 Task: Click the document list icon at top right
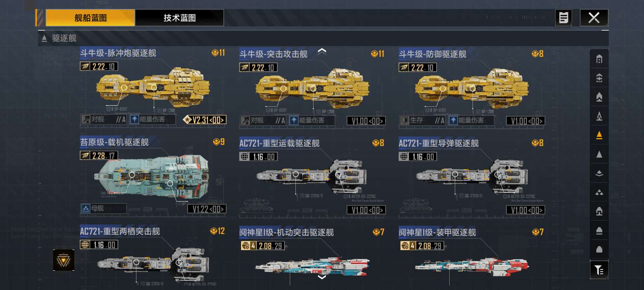click(564, 18)
